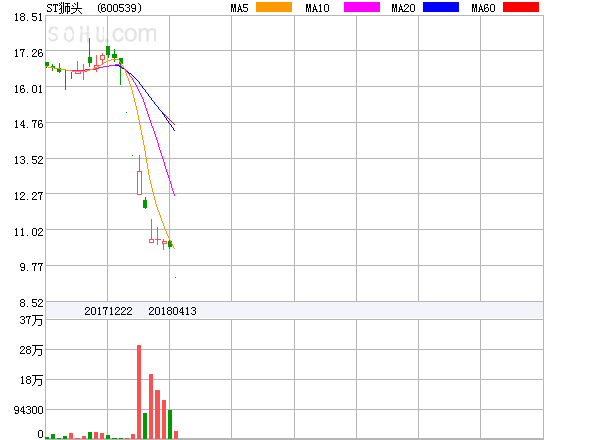This screenshot has height=440, width=600.
Task: Click the MA10 legend label
Action: click(x=317, y=8)
